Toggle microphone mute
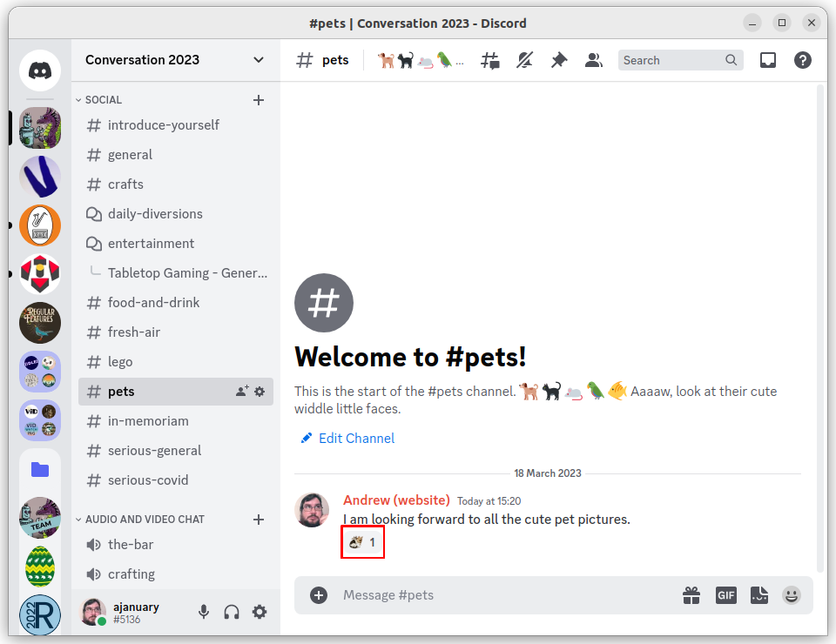Image resolution: width=836 pixels, height=644 pixels. (x=204, y=612)
